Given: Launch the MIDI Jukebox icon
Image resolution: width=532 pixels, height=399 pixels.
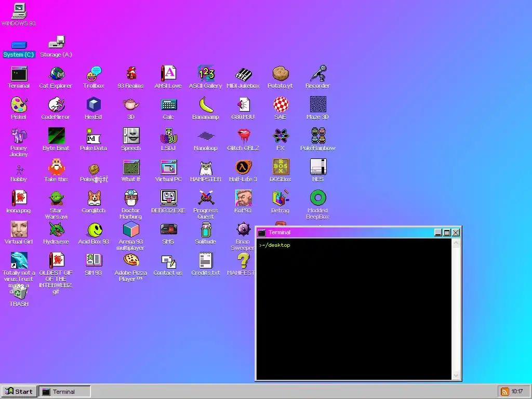Looking at the screenshot, I should coord(243,74).
